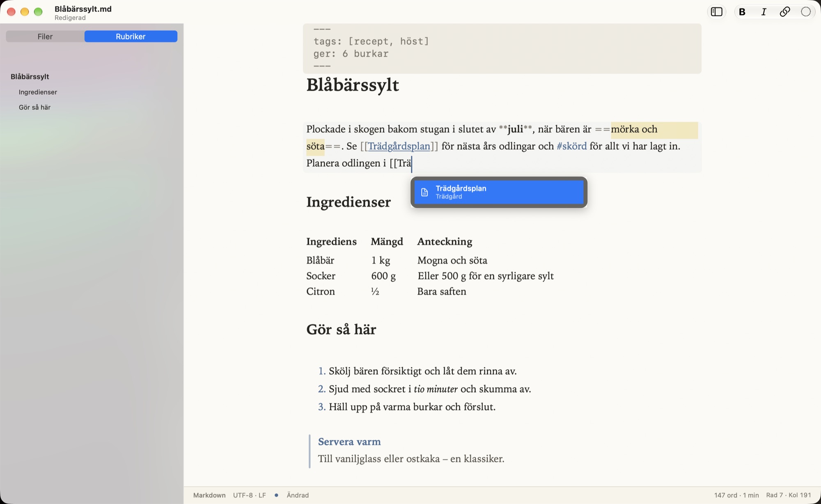
Task: Click the Markdown language status entry
Action: [x=209, y=495]
